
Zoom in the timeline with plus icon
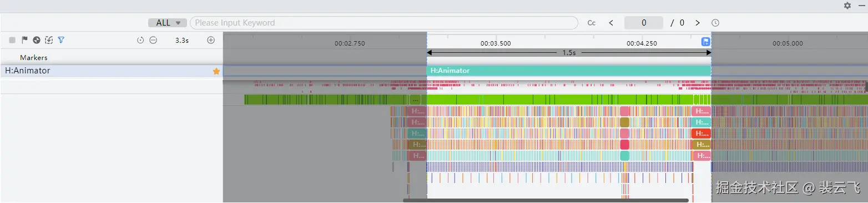[211, 40]
